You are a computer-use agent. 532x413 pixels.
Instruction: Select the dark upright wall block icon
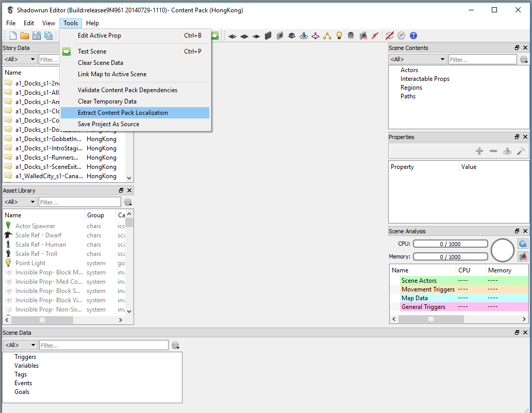268,36
